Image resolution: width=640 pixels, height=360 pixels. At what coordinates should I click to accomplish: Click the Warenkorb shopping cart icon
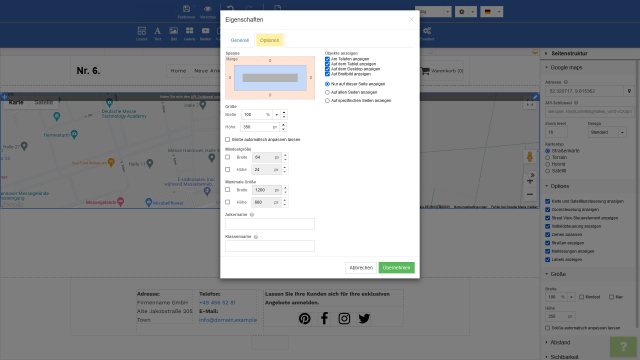(x=425, y=71)
